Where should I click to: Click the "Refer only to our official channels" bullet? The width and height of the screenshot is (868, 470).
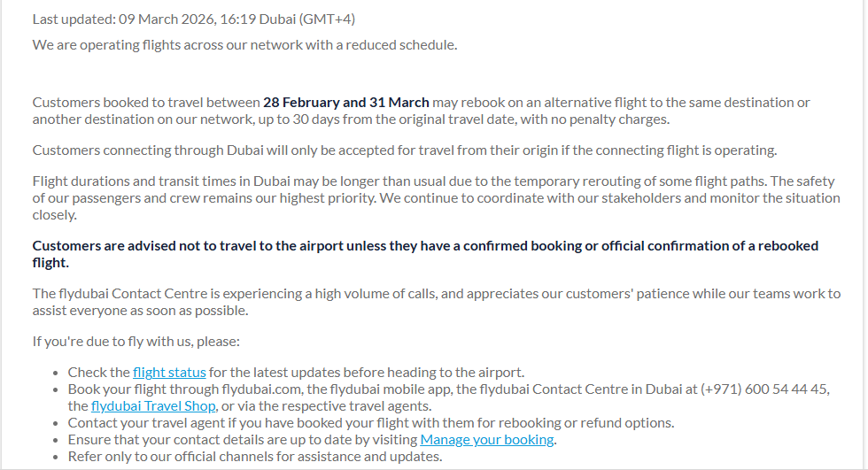[255, 456]
